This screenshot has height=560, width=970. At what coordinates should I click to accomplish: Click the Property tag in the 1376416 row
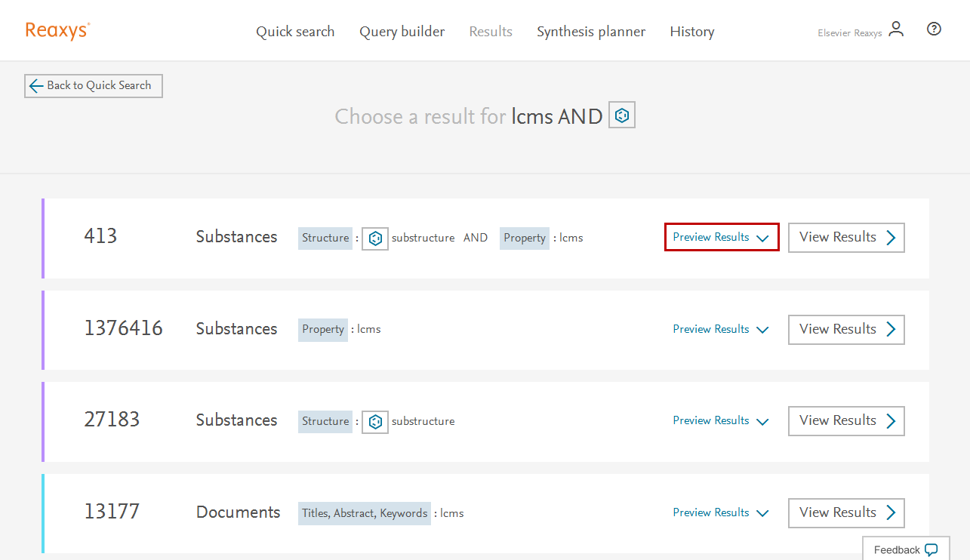[323, 329]
